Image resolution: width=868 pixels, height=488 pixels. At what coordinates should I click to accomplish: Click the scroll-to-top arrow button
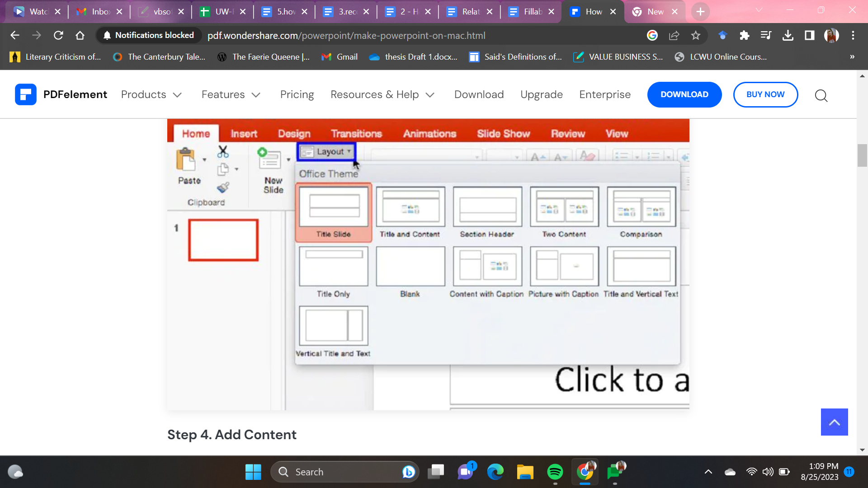click(x=834, y=422)
